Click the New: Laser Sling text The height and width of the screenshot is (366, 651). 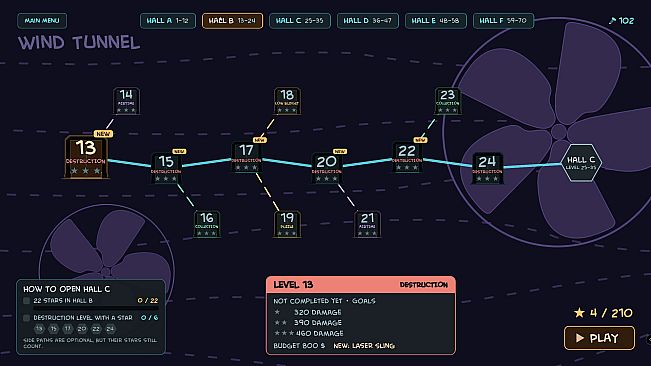(364, 346)
